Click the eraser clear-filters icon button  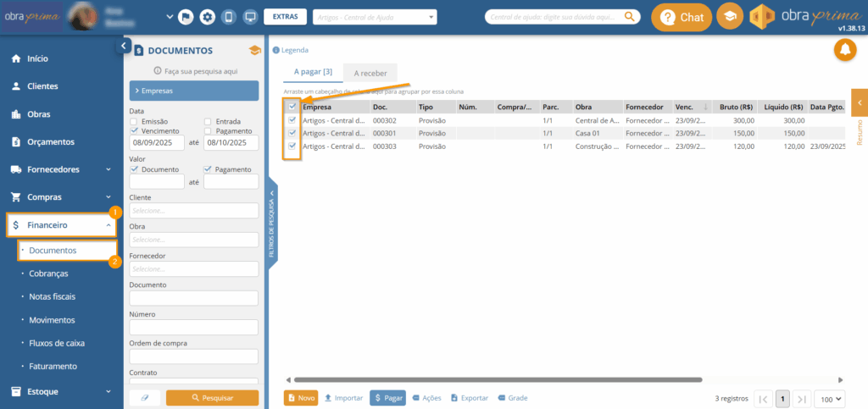[x=144, y=397]
